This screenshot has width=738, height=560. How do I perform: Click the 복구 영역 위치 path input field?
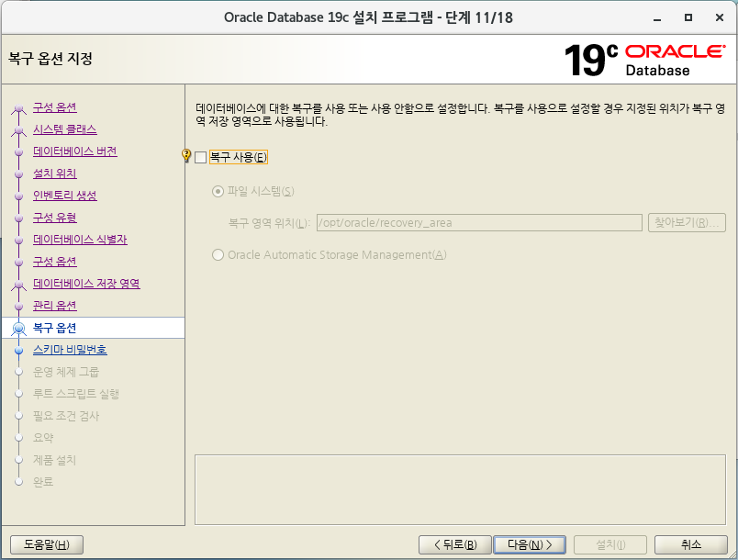[479, 222]
